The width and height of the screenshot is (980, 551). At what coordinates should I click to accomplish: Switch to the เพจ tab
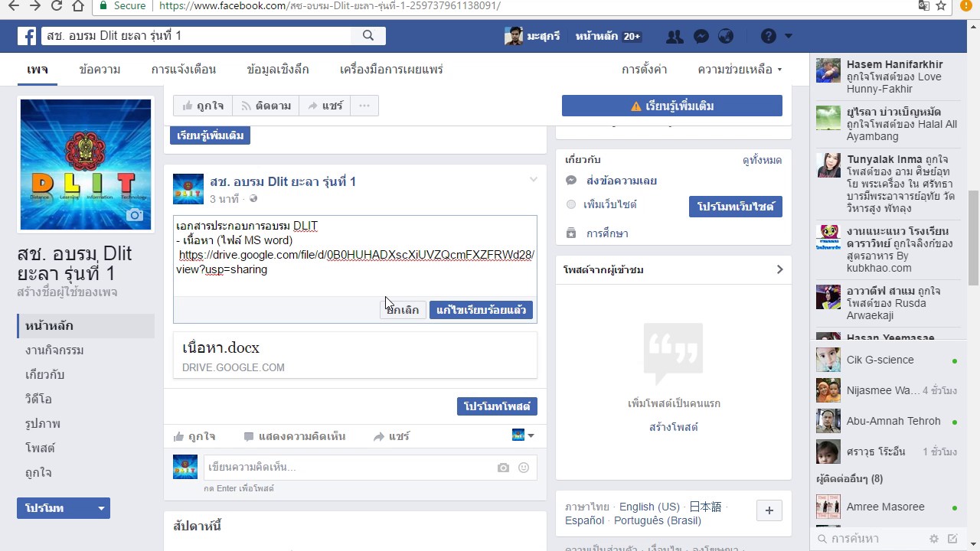[x=38, y=70]
